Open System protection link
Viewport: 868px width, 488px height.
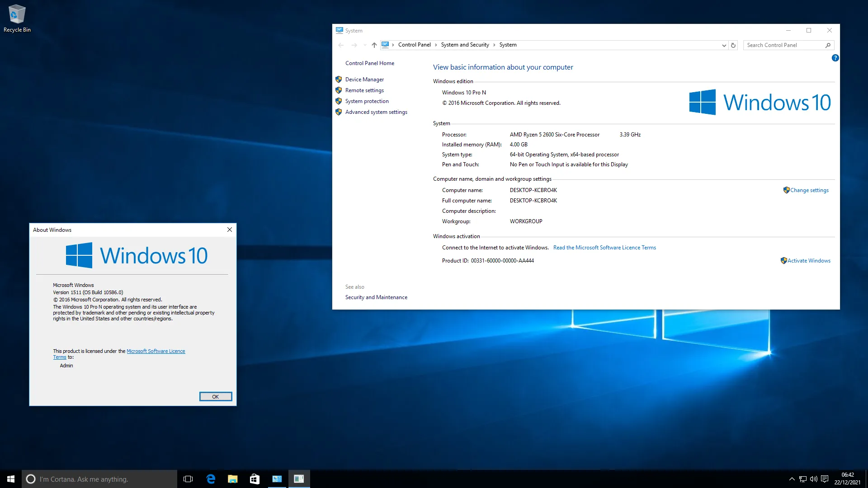coord(367,101)
